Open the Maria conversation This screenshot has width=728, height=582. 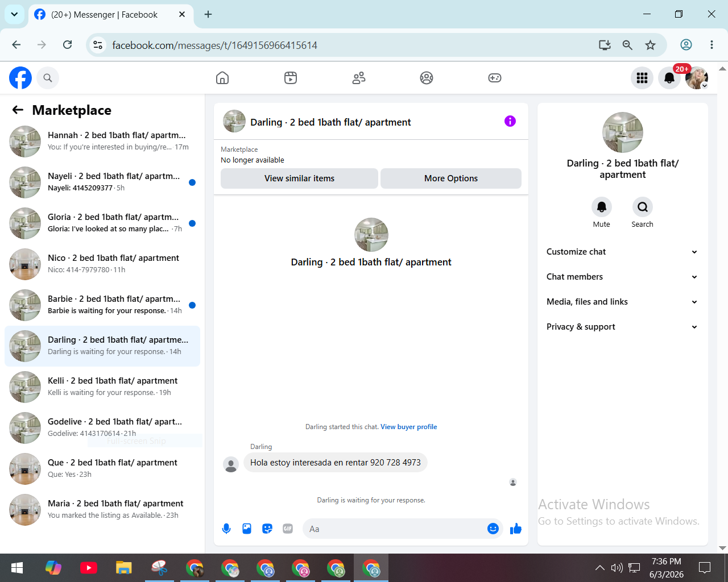(x=102, y=510)
